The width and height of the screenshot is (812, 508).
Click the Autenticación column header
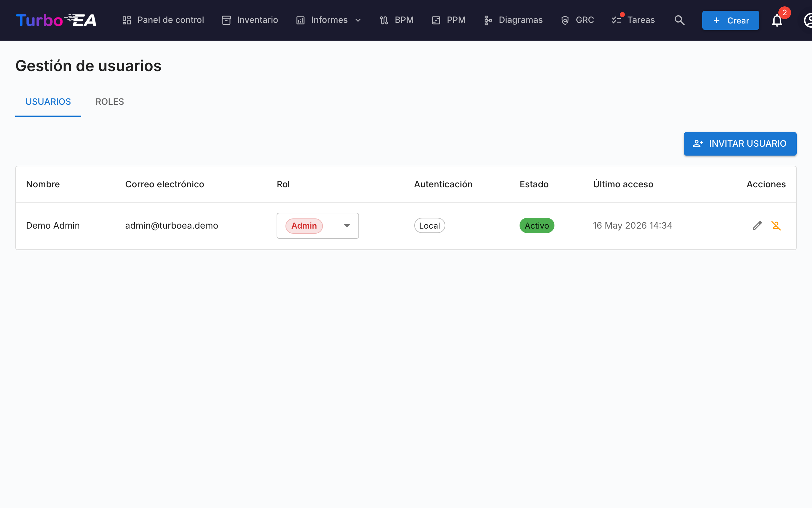click(443, 184)
